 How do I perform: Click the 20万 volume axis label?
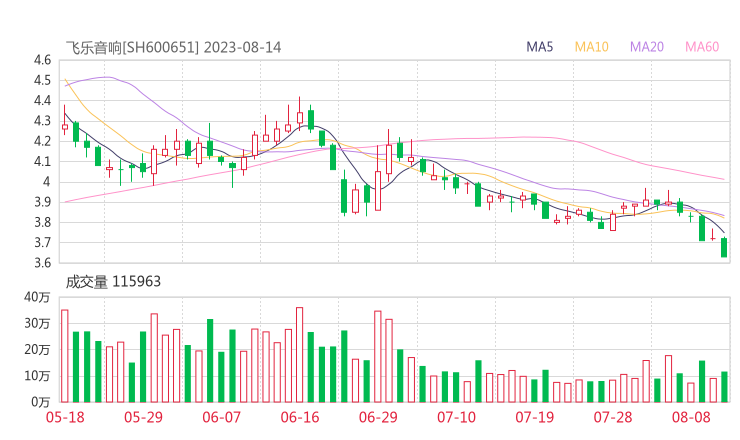click(x=37, y=350)
